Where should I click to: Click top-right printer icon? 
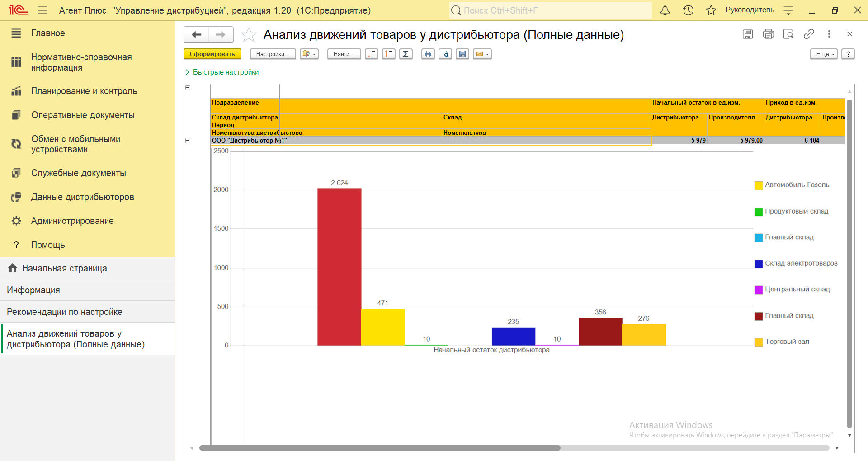tap(768, 34)
